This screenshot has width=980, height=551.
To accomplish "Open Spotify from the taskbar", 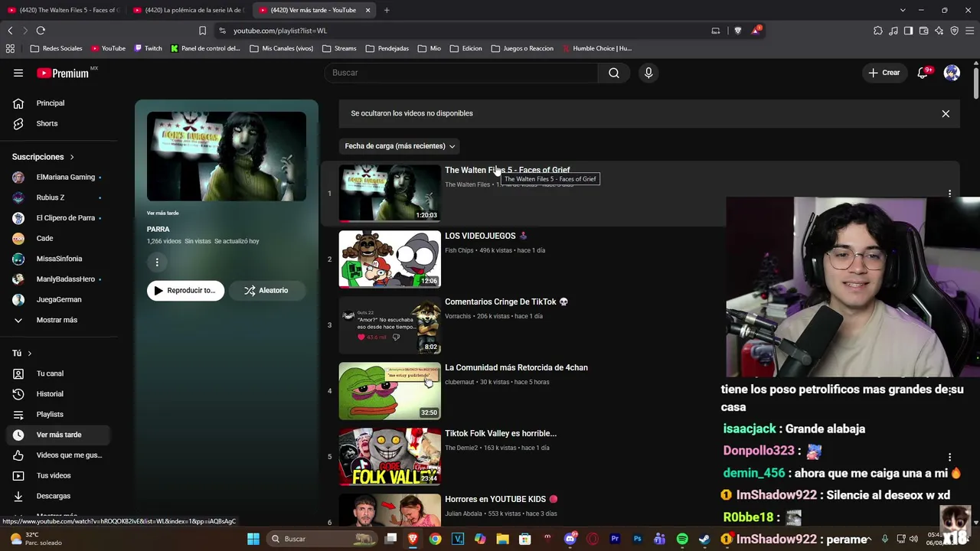I will click(682, 539).
